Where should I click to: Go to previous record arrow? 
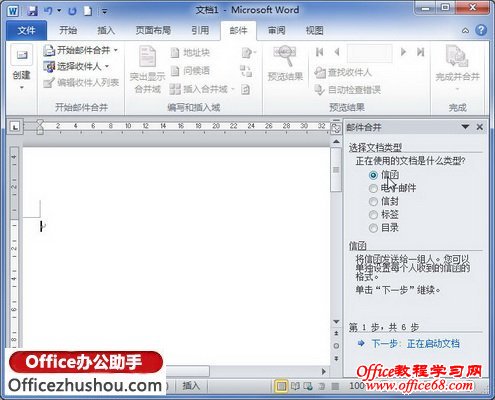coord(337,52)
